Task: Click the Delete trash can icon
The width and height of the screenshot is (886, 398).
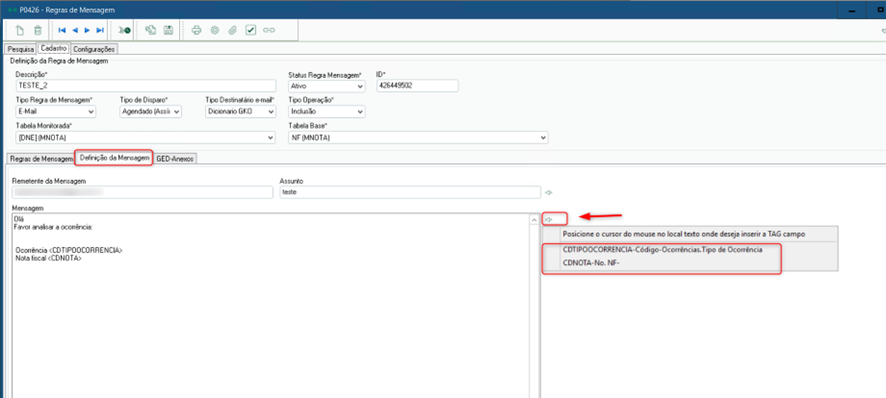Action: click(x=37, y=31)
